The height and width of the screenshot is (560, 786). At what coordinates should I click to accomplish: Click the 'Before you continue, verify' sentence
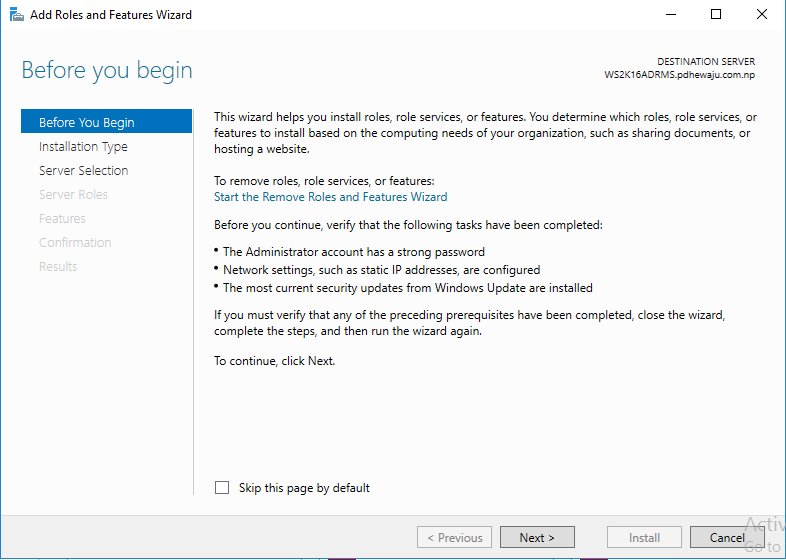[x=408, y=225]
